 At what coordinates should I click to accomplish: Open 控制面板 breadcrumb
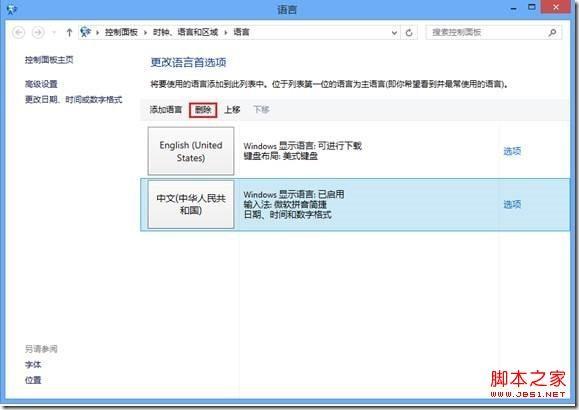[x=121, y=32]
